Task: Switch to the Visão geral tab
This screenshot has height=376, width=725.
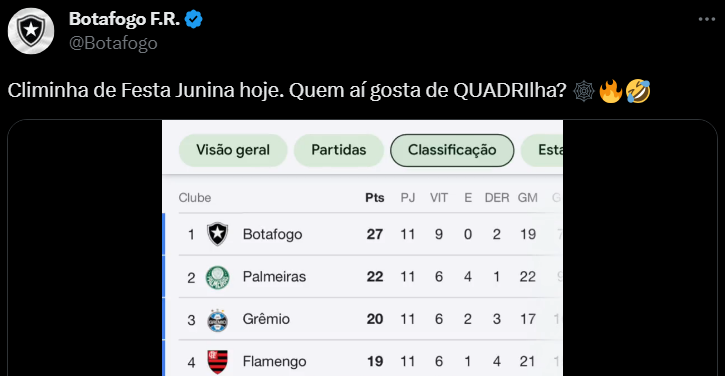Action: 233,150
